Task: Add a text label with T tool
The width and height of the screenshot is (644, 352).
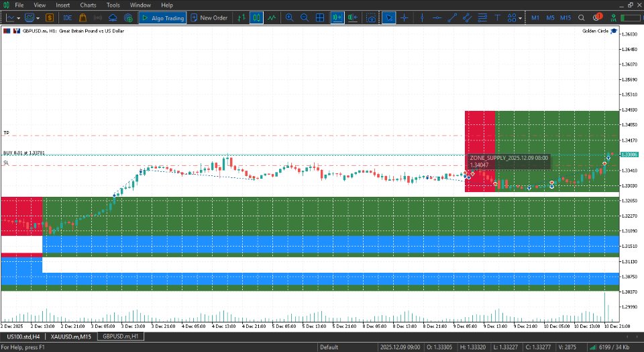Action: point(497,17)
